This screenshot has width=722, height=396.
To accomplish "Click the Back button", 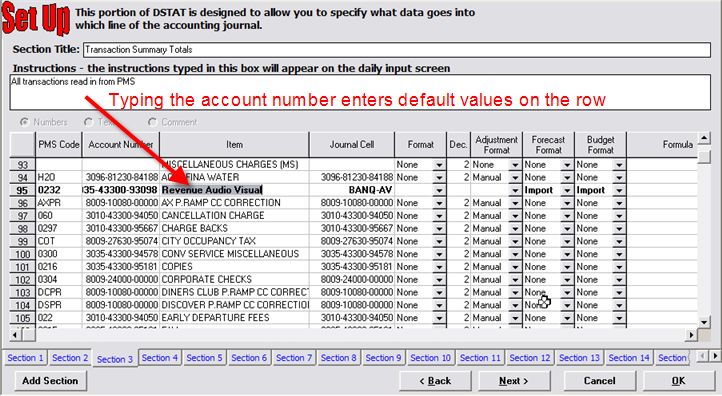I will point(435,381).
